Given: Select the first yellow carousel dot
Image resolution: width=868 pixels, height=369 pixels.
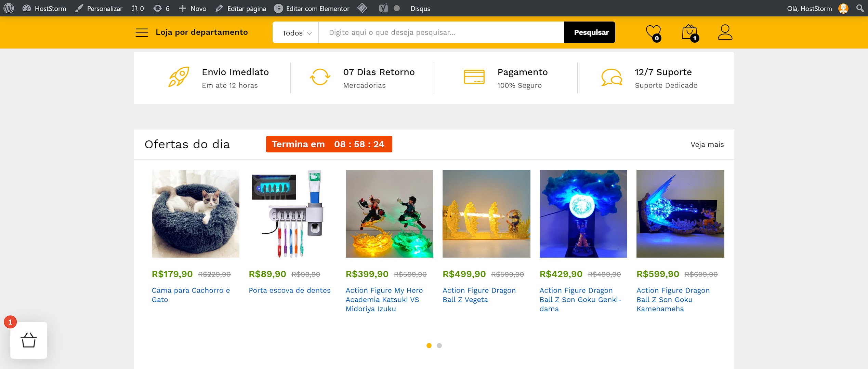Looking at the screenshot, I should (429, 346).
